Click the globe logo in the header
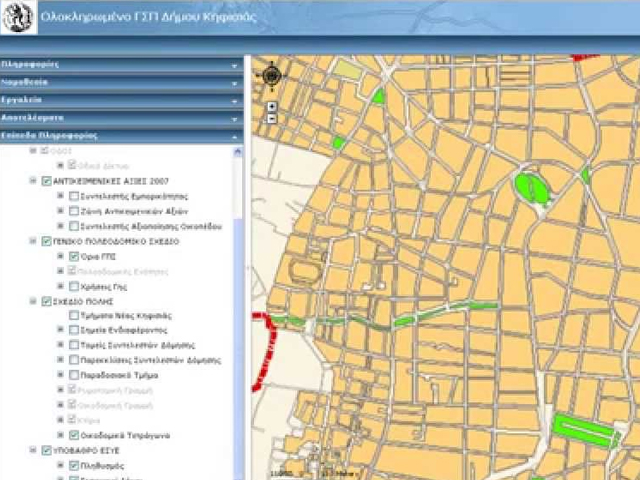Viewport: 640px width, 480px height. pyautogui.click(x=18, y=17)
